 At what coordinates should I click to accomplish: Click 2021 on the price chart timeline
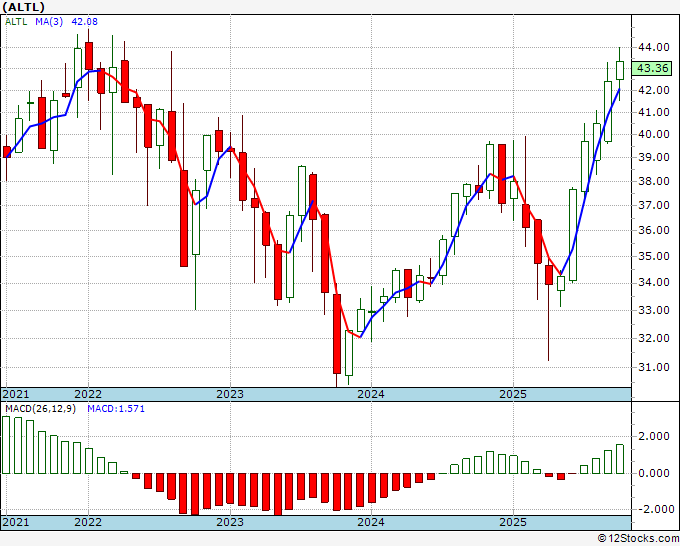(x=16, y=394)
